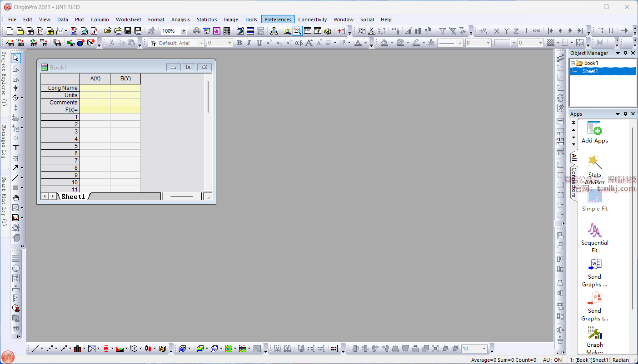Select Sheet1 in Object Manager
Image resolution: width=638 pixels, height=364 pixels.
click(x=590, y=71)
